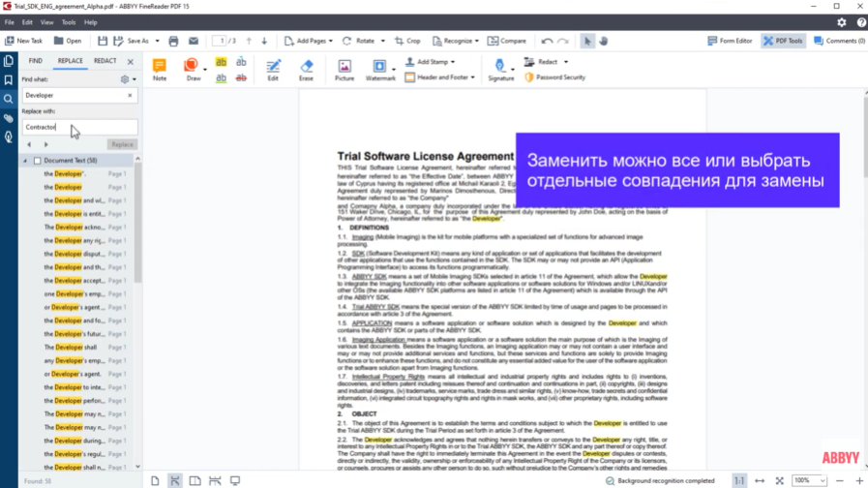Open the Pages panel in sidebar

coord(9,61)
